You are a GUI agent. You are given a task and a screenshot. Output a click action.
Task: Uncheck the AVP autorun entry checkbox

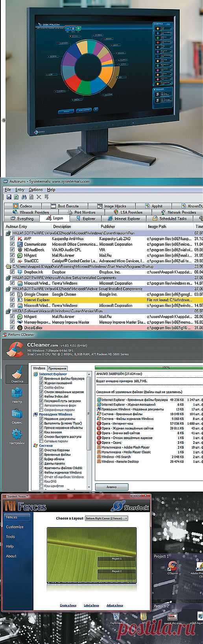[12, 239]
